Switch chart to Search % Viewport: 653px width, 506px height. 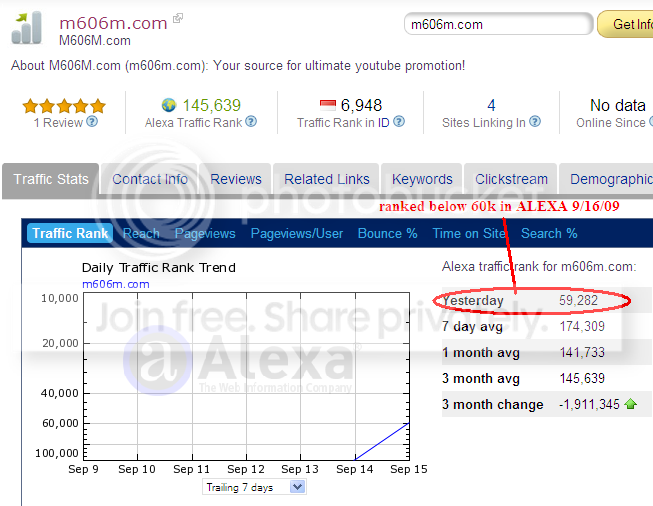549,233
